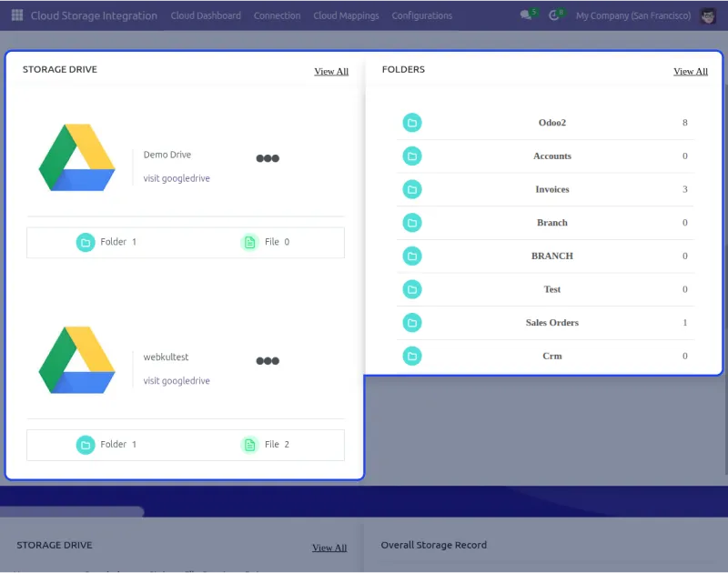The height and width of the screenshot is (573, 728).
Task: Click the green File icon under webkultest
Action: click(x=250, y=445)
